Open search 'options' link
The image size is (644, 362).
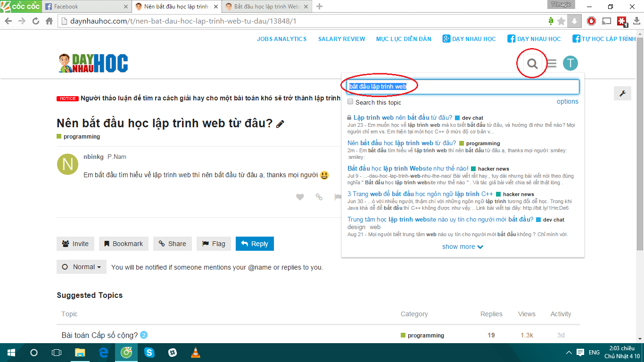(567, 101)
